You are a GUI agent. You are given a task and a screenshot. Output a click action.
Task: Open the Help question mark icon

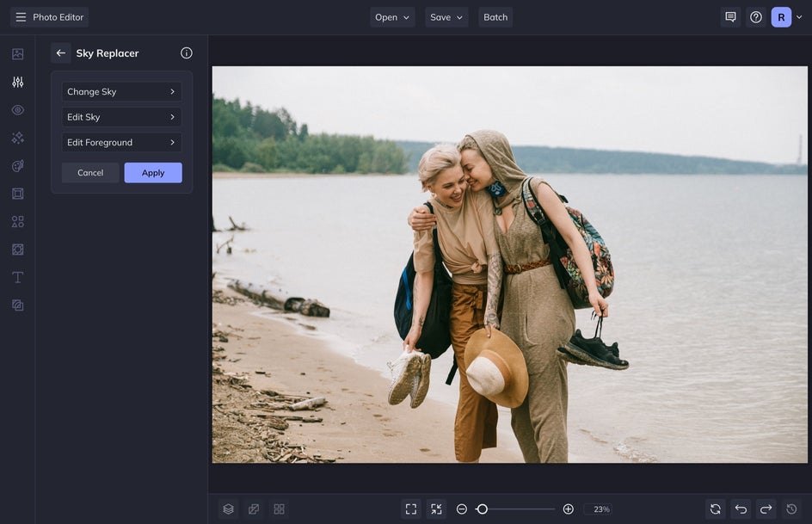[x=756, y=17]
